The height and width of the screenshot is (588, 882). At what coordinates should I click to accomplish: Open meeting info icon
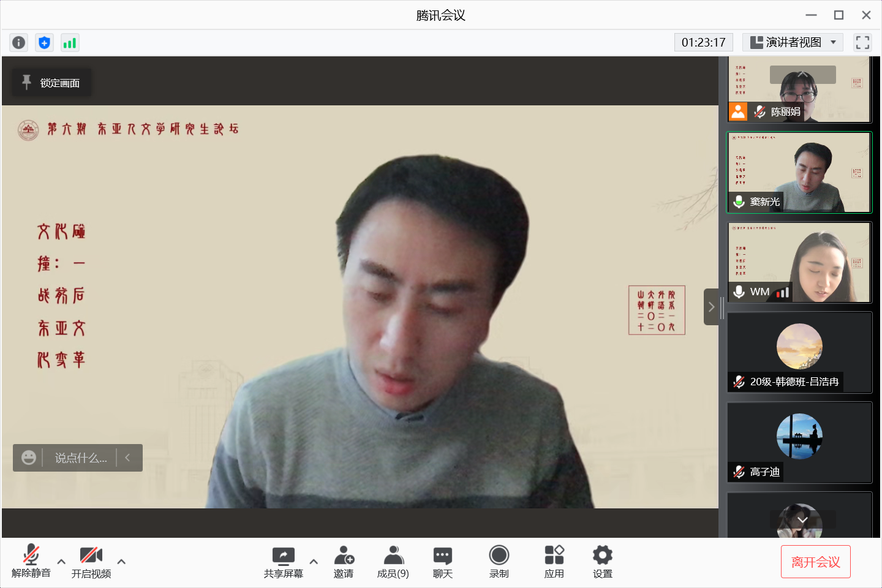[x=19, y=42]
